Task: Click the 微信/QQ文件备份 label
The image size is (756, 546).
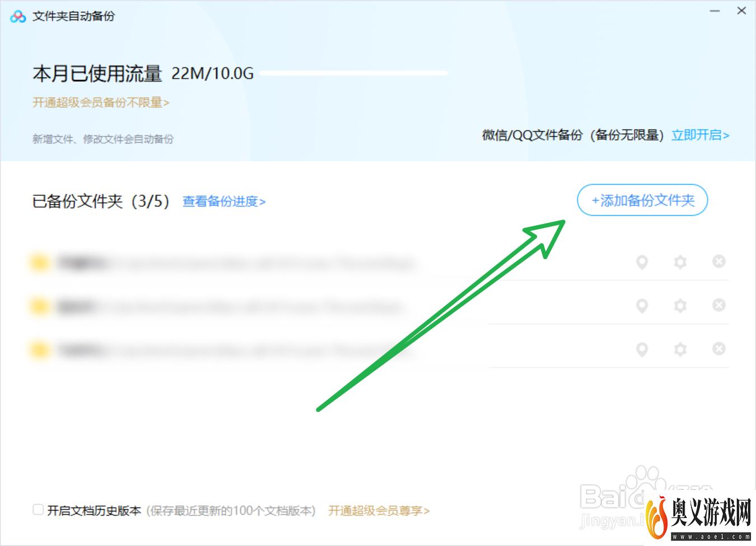Action: (533, 135)
